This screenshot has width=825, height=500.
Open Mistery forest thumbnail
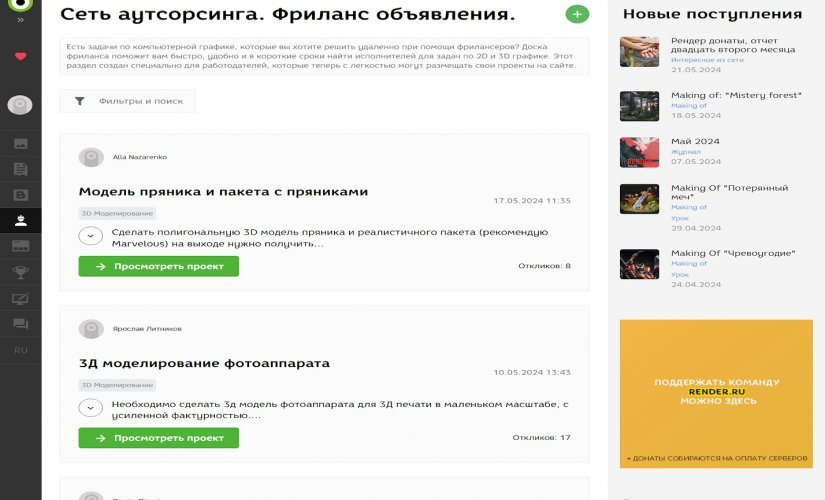639,106
